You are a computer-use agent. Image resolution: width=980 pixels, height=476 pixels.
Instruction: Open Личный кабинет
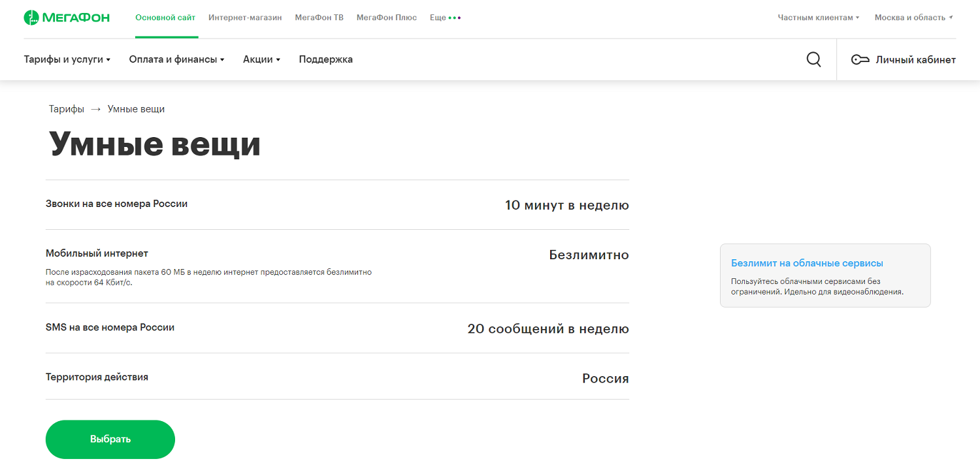coord(916,59)
